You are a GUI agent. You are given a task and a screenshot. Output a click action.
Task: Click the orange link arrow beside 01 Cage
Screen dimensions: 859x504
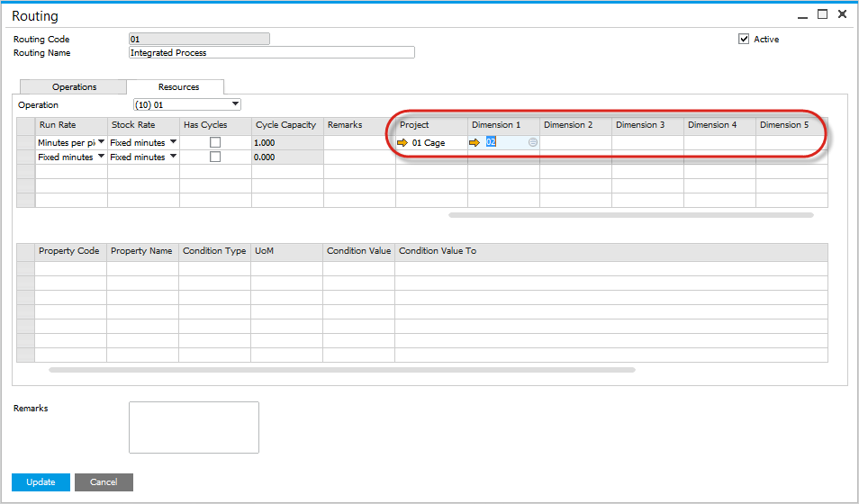point(402,143)
